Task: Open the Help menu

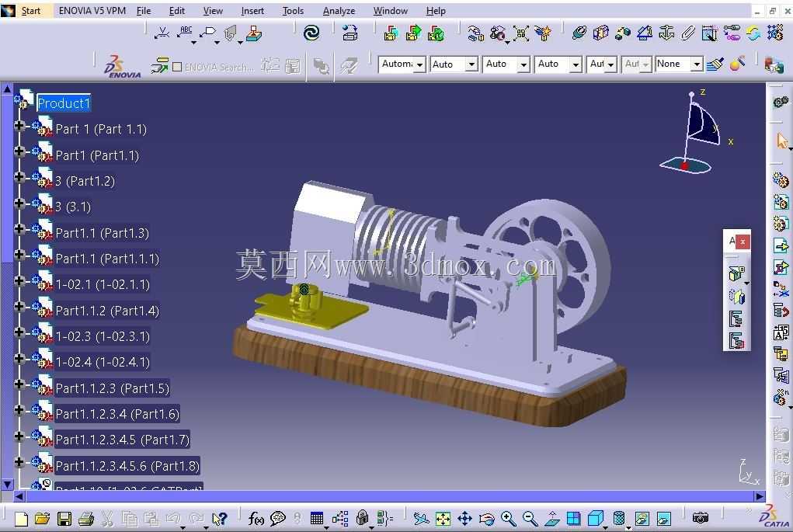Action: (436, 11)
